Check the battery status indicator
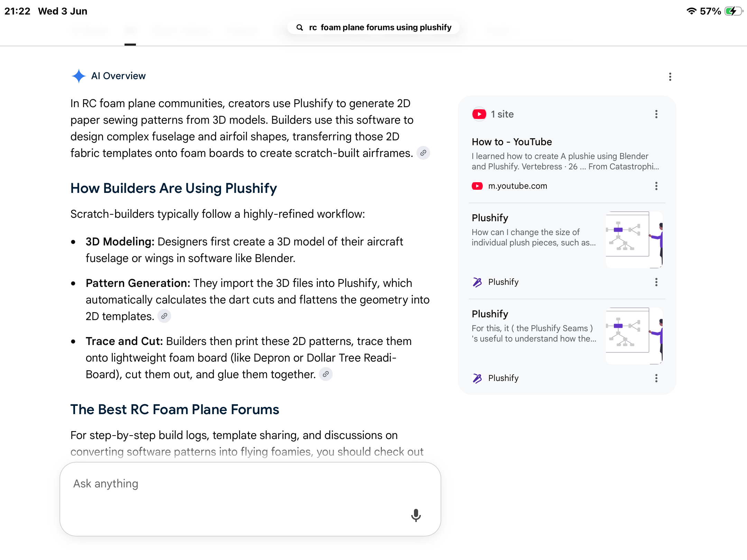This screenshot has height=560, width=747. (x=734, y=11)
